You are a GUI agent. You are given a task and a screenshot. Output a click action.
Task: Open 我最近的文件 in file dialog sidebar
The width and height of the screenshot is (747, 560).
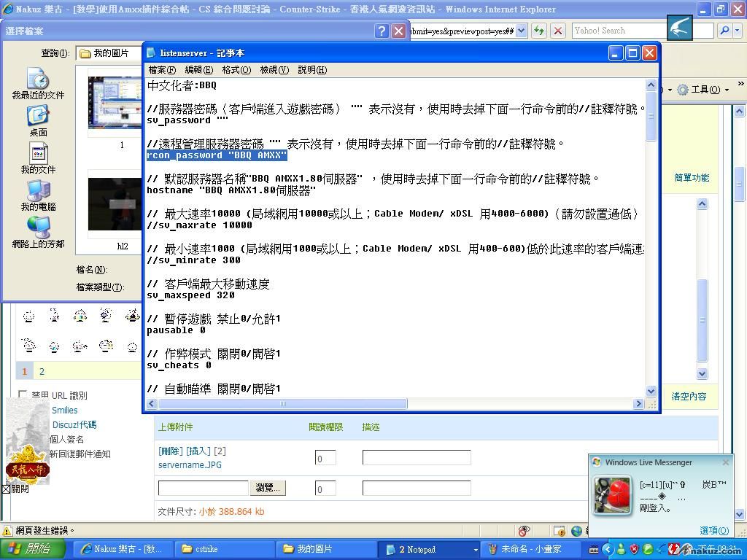(x=38, y=82)
